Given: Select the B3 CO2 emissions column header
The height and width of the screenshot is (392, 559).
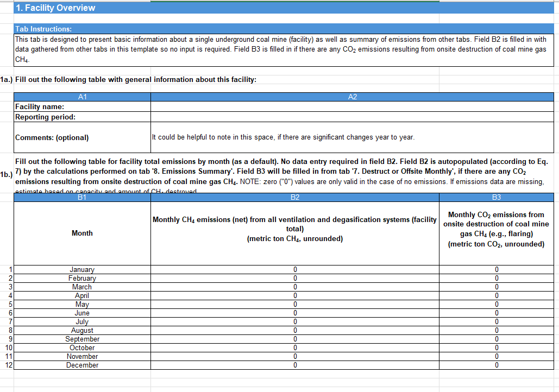Looking at the screenshot, I should [496, 197].
